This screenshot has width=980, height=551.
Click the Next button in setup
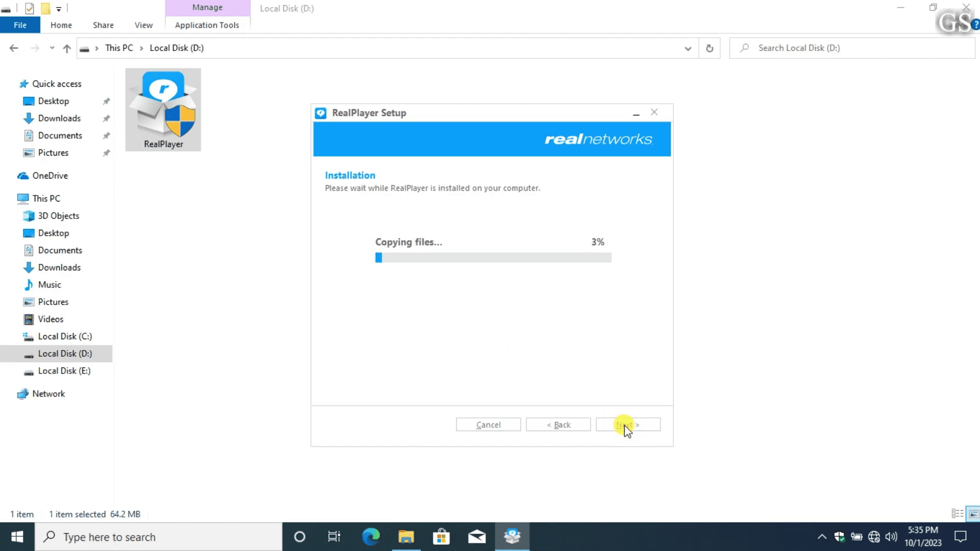(x=628, y=425)
